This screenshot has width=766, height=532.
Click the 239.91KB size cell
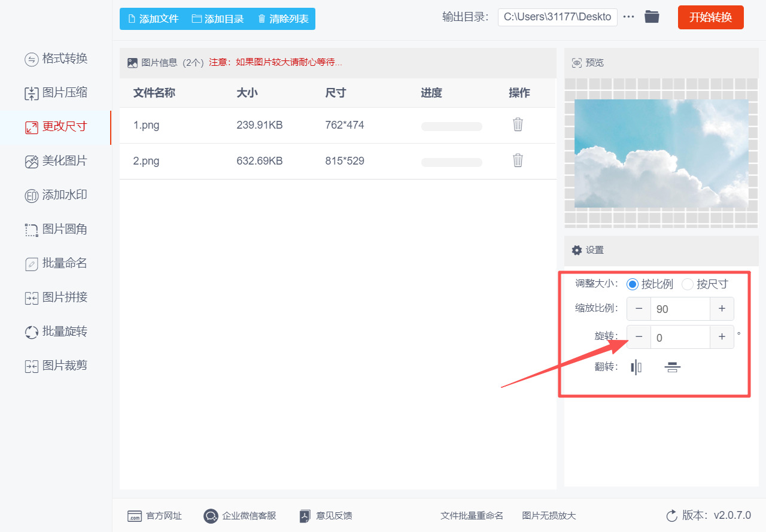click(260, 125)
